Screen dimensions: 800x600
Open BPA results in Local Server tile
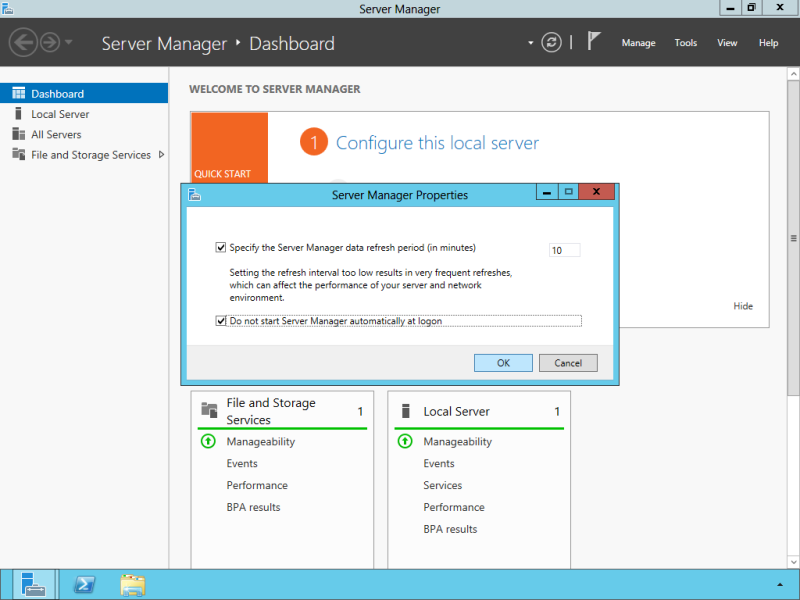451,529
